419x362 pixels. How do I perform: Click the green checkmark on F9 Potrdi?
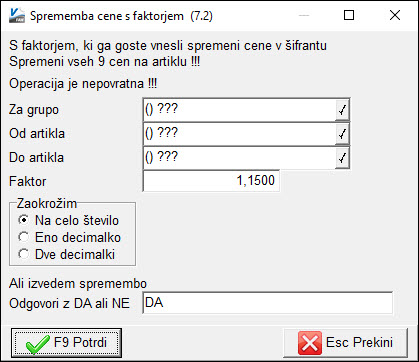37,343
